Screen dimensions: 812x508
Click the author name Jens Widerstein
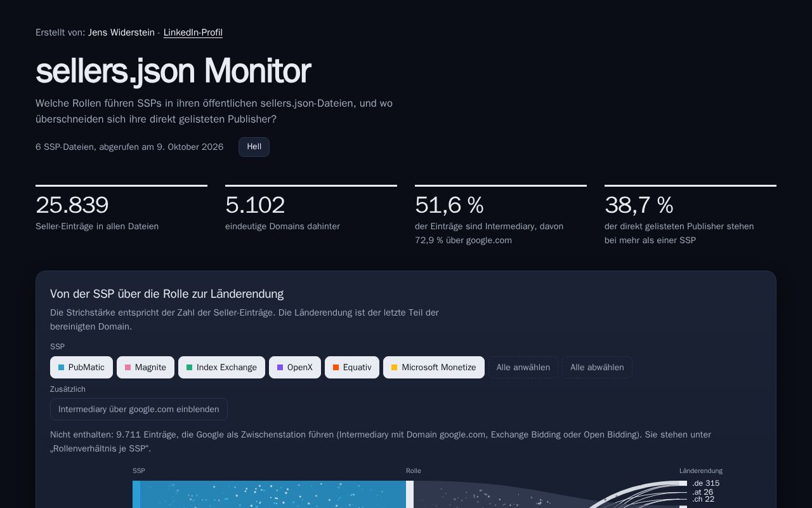pos(121,32)
